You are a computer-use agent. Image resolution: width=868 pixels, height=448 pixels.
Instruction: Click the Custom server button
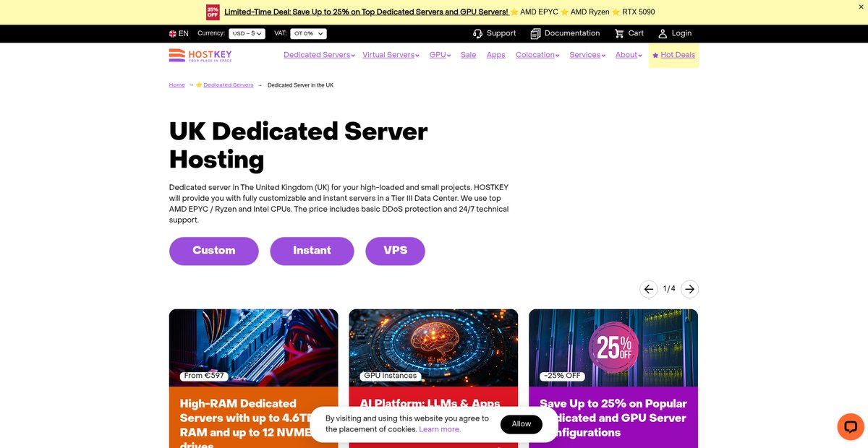214,251
